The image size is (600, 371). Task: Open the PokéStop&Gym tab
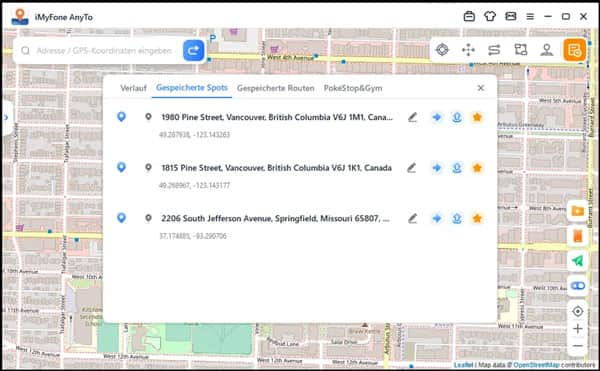coord(353,88)
